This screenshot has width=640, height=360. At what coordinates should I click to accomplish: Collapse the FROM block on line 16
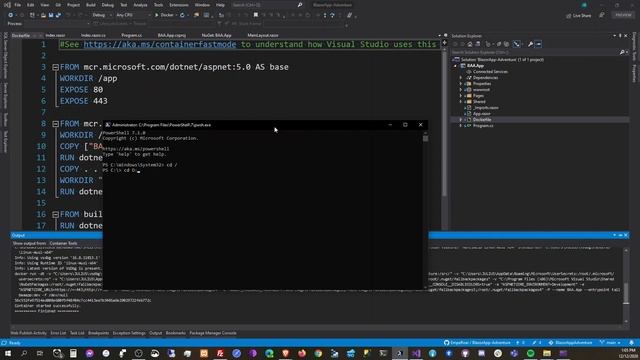coord(56,215)
